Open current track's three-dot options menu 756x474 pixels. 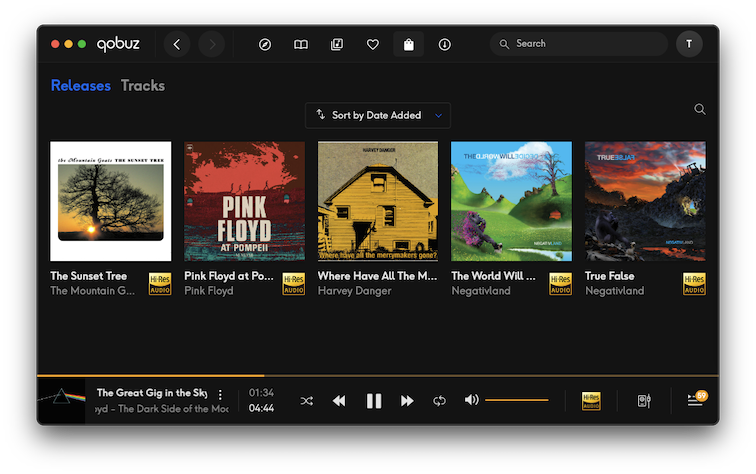(x=221, y=395)
